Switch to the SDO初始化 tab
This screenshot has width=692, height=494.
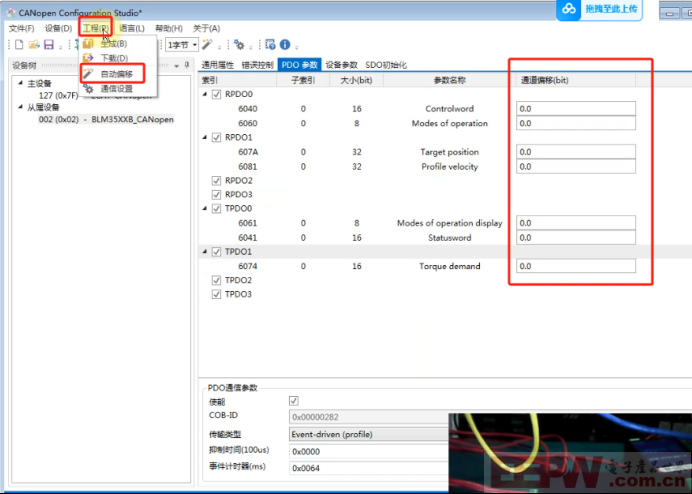[x=386, y=65]
